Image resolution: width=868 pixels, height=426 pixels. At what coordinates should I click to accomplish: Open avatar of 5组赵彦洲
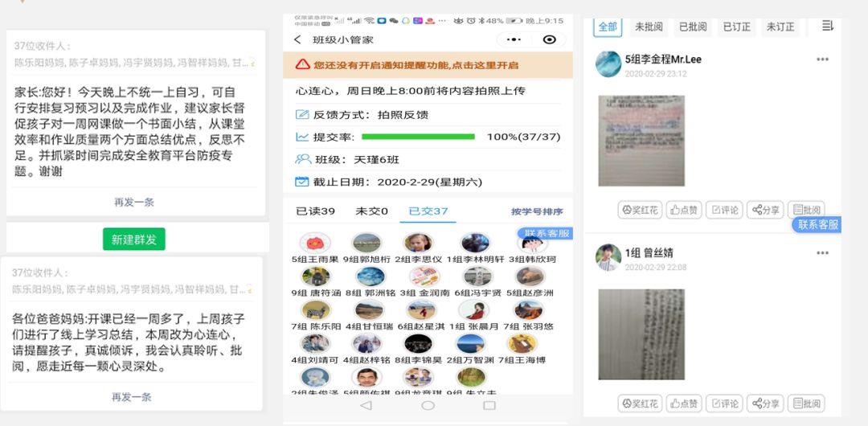coord(530,276)
